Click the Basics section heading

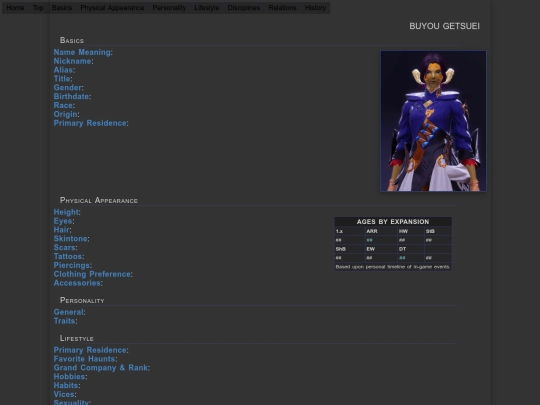tap(72, 40)
